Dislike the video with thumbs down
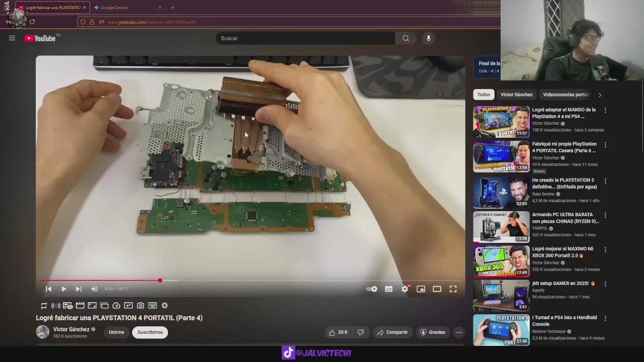Screen dimensions: 644x362 point(361,332)
